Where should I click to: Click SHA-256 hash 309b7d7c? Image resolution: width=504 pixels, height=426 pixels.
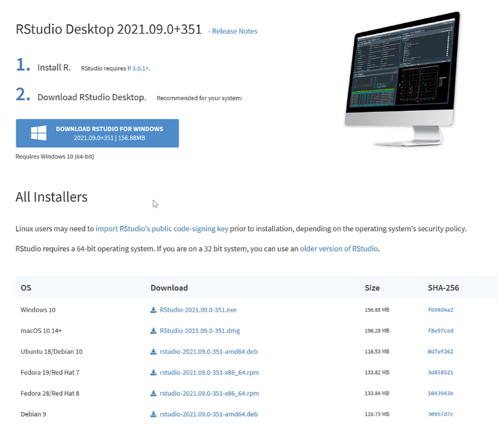(x=440, y=414)
